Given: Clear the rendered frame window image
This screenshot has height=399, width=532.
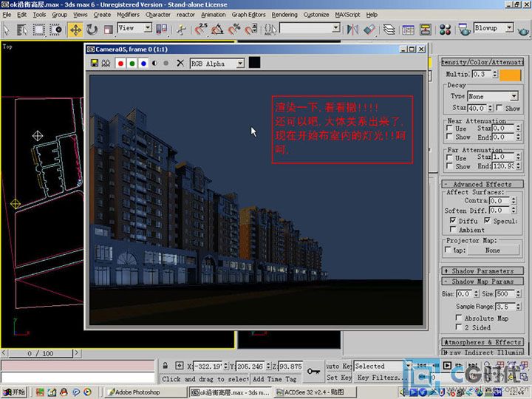Looking at the screenshot, I should 180,63.
